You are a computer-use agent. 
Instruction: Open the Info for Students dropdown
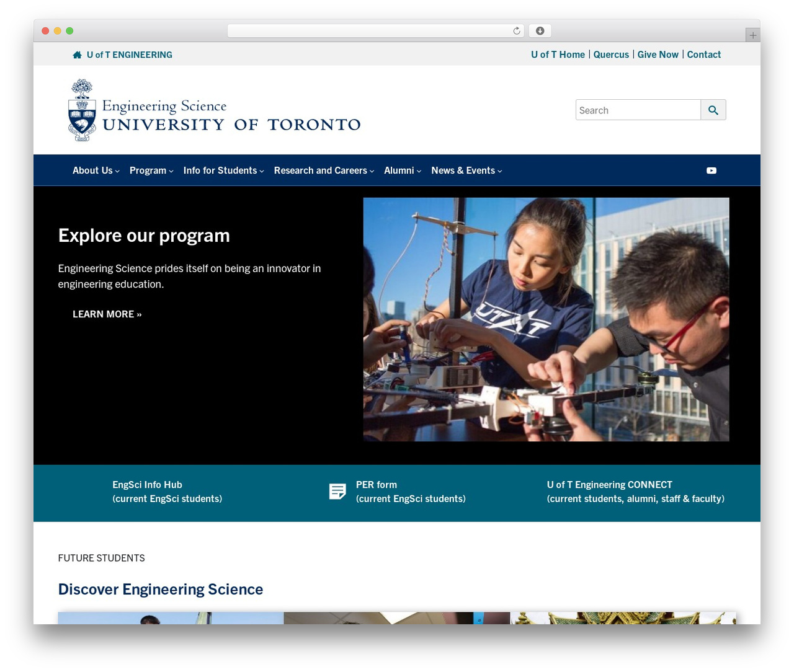click(x=224, y=170)
